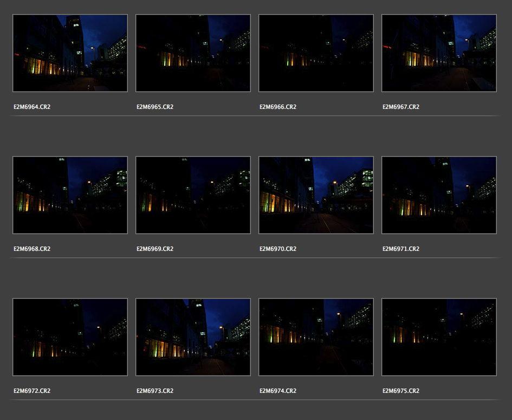
Task: Pick the E2M6966.CR2 thumbnail image
Action: click(x=316, y=53)
